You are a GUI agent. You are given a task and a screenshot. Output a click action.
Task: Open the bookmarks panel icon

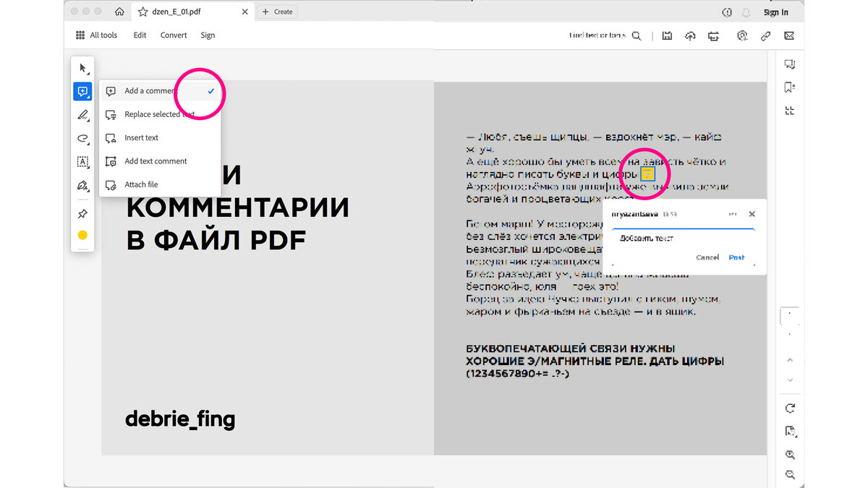click(790, 87)
